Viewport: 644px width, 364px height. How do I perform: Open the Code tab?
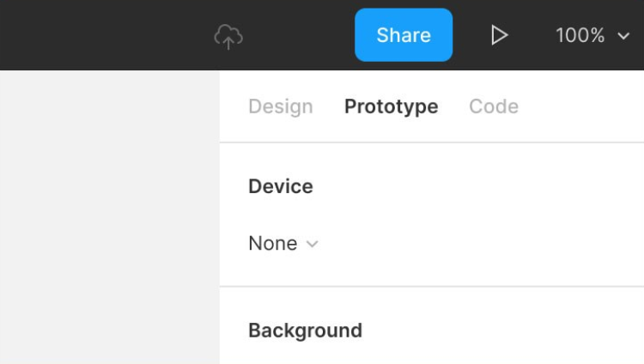[x=494, y=106]
